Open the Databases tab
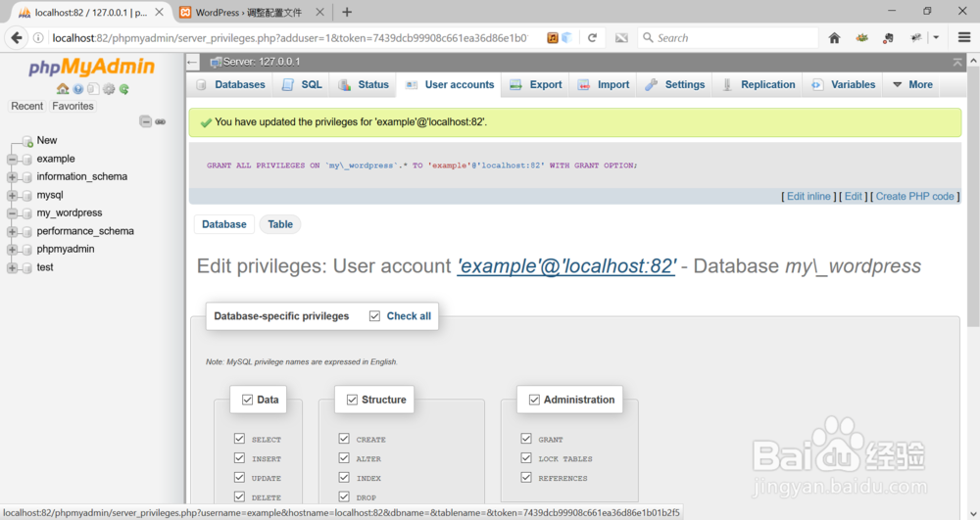This screenshot has width=980, height=520. coord(230,85)
